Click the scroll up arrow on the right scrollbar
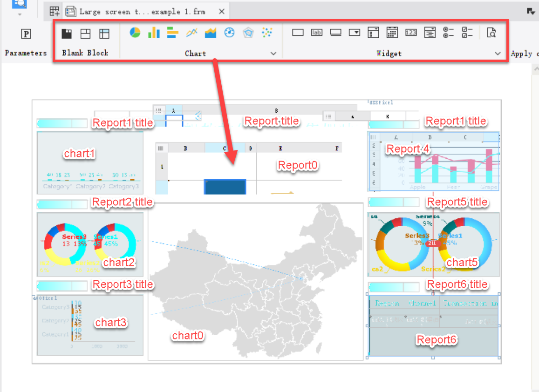This screenshot has width=539, height=392. tap(536, 69)
